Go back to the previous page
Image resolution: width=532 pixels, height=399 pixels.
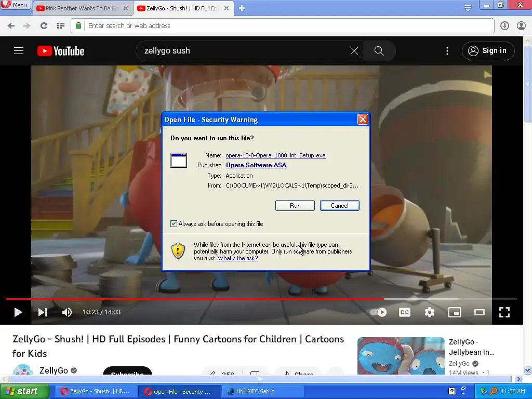[11, 26]
